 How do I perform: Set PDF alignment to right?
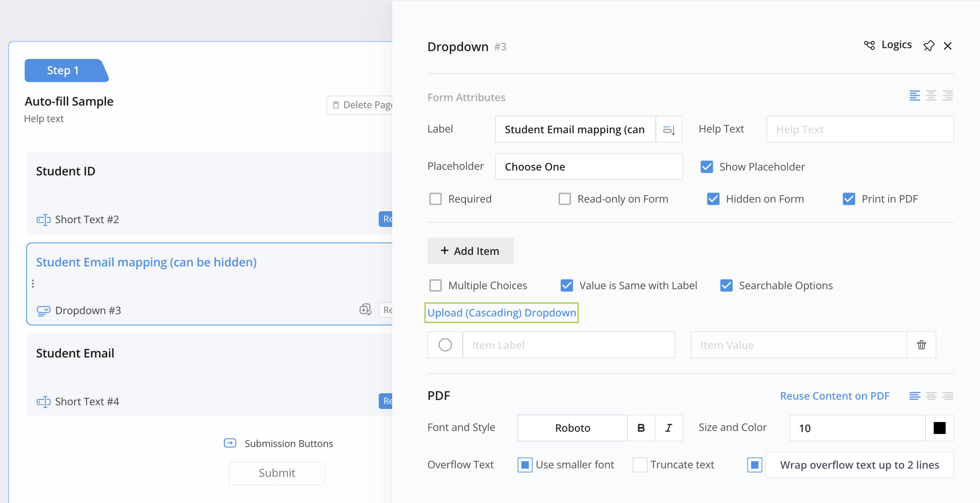click(x=948, y=396)
